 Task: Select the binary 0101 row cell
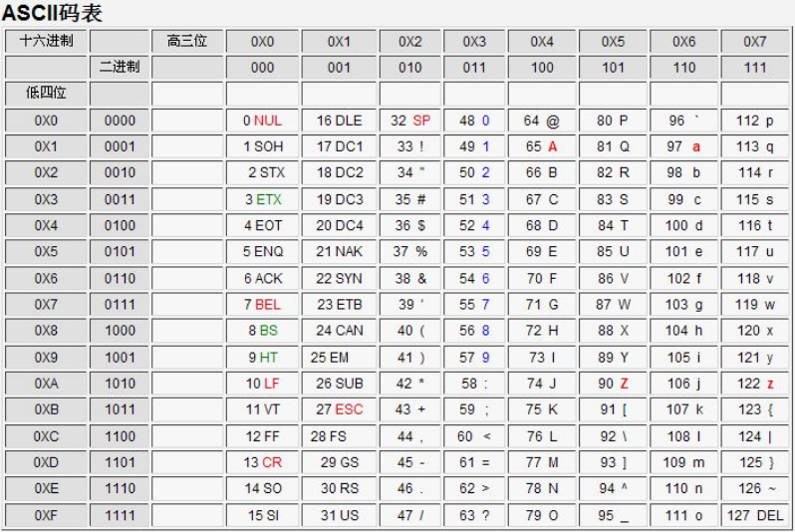[x=120, y=251]
